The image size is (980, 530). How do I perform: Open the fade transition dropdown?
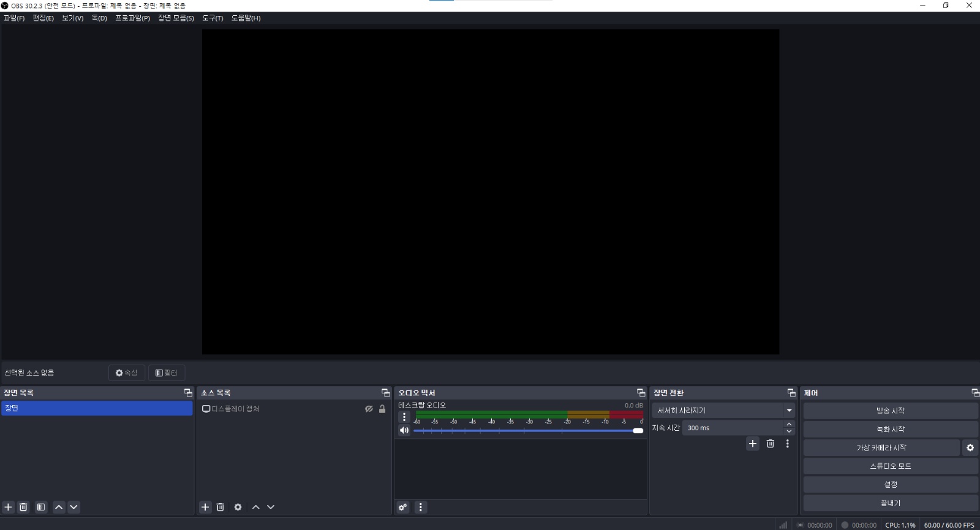click(x=723, y=411)
